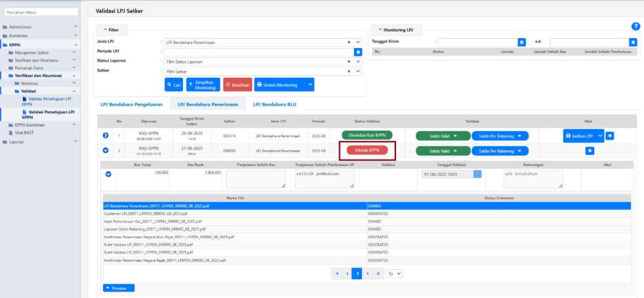Click the Pencarian Menu search field

pos(39,12)
